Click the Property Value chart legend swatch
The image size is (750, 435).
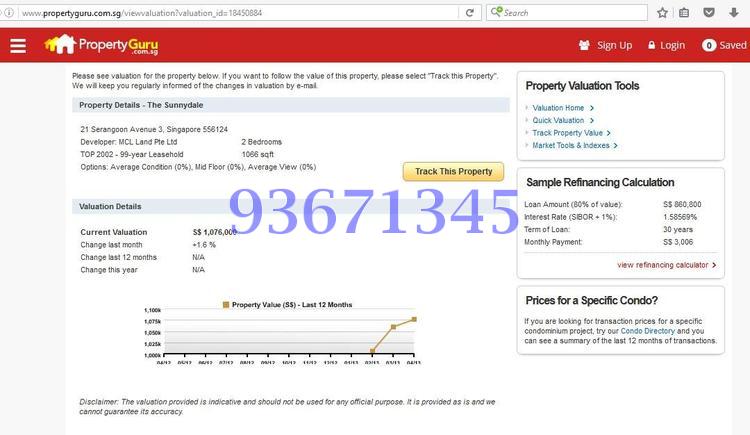tap(226, 304)
